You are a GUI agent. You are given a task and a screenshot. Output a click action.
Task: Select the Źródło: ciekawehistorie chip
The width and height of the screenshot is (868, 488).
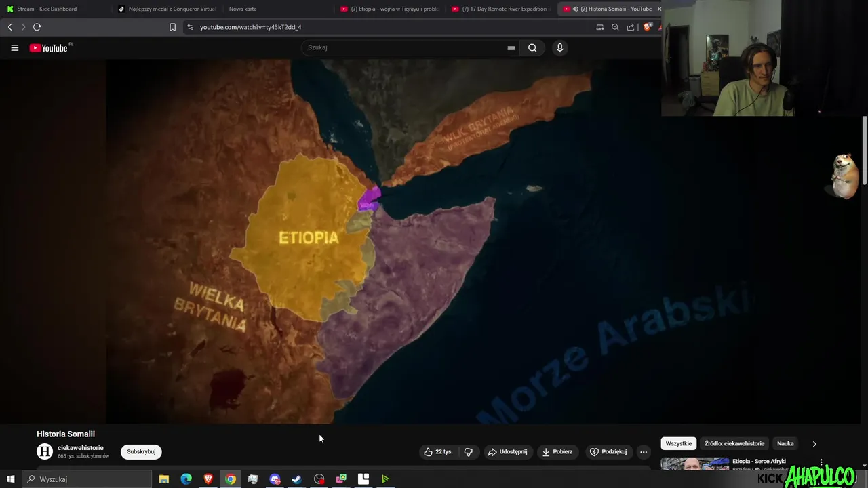(734, 443)
